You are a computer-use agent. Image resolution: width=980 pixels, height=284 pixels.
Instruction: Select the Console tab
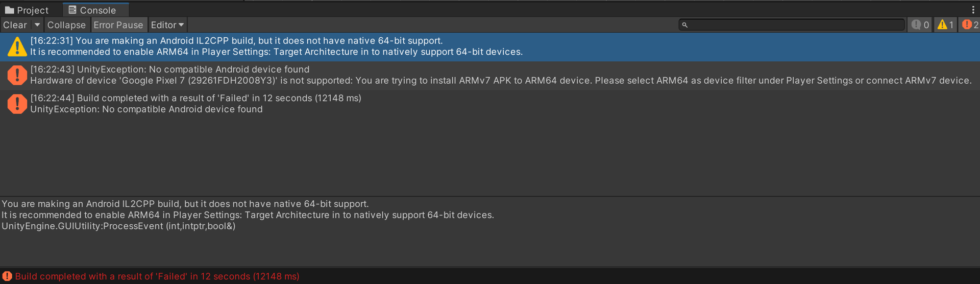(97, 10)
